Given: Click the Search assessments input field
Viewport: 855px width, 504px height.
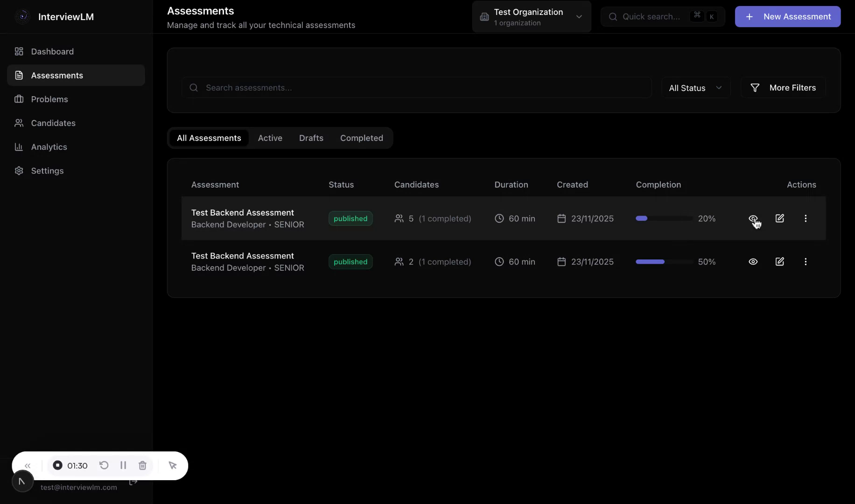Looking at the screenshot, I should coord(415,87).
